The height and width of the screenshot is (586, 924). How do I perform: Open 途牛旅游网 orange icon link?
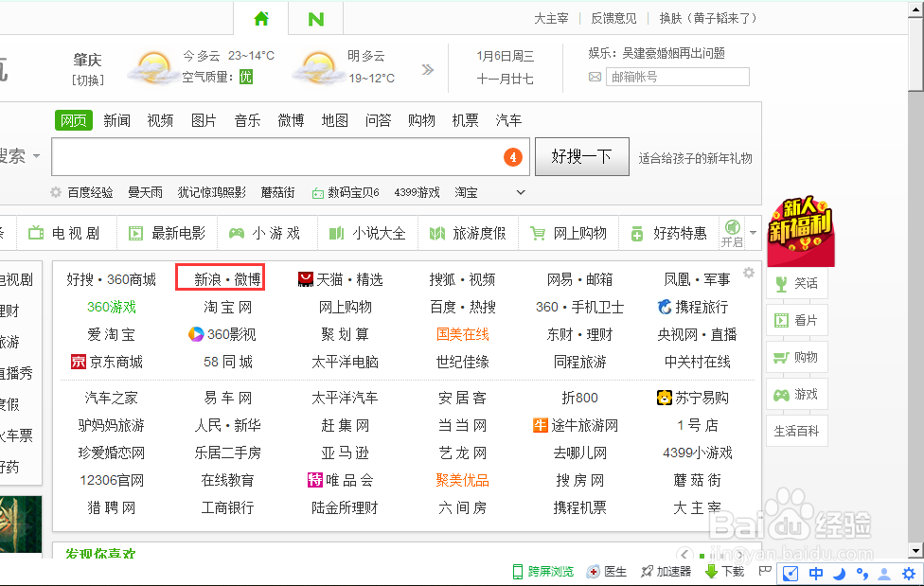576,425
